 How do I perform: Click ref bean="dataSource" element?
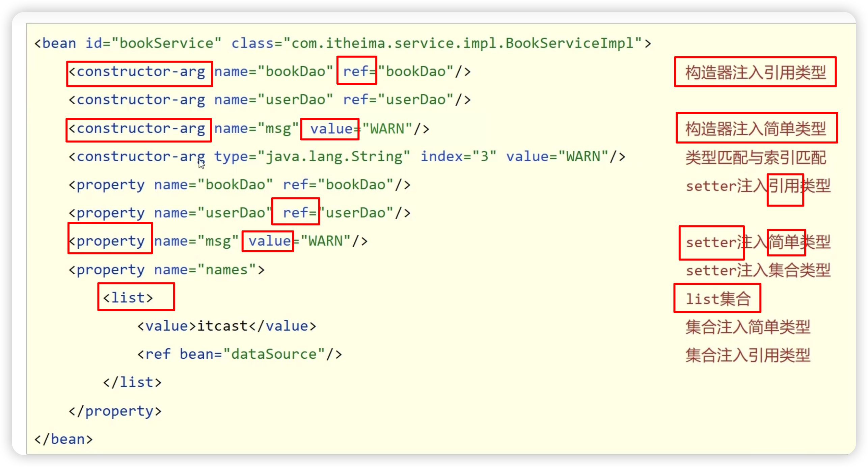tap(239, 354)
